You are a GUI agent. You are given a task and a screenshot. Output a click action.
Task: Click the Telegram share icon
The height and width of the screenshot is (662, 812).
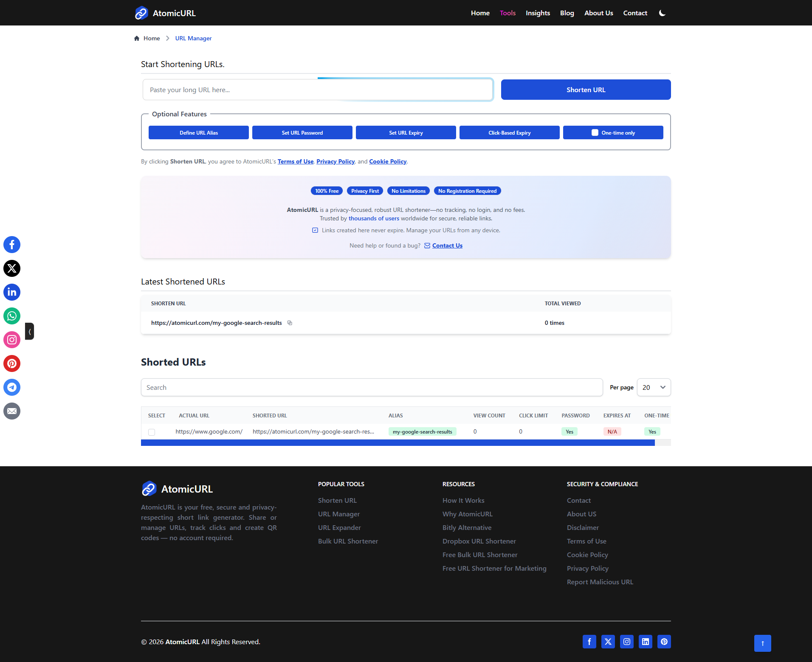[x=12, y=387]
